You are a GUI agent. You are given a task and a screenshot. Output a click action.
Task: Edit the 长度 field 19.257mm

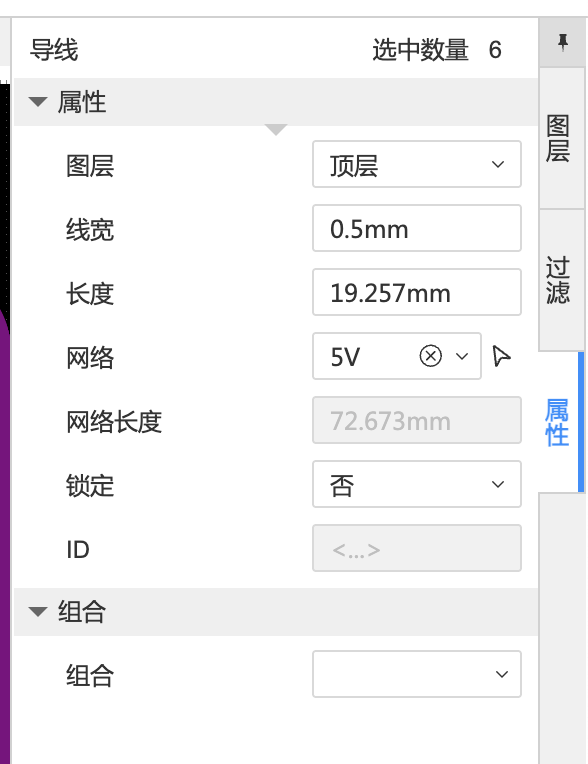(x=417, y=292)
